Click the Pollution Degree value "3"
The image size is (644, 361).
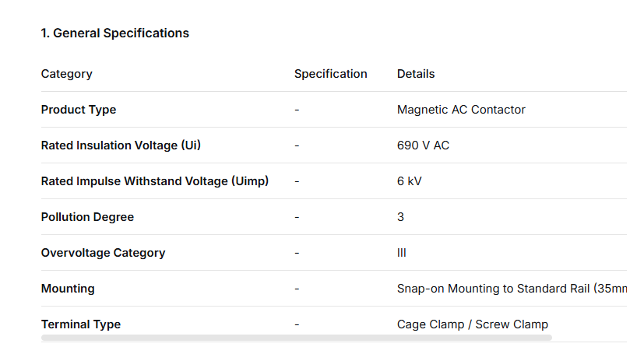pyautogui.click(x=401, y=217)
